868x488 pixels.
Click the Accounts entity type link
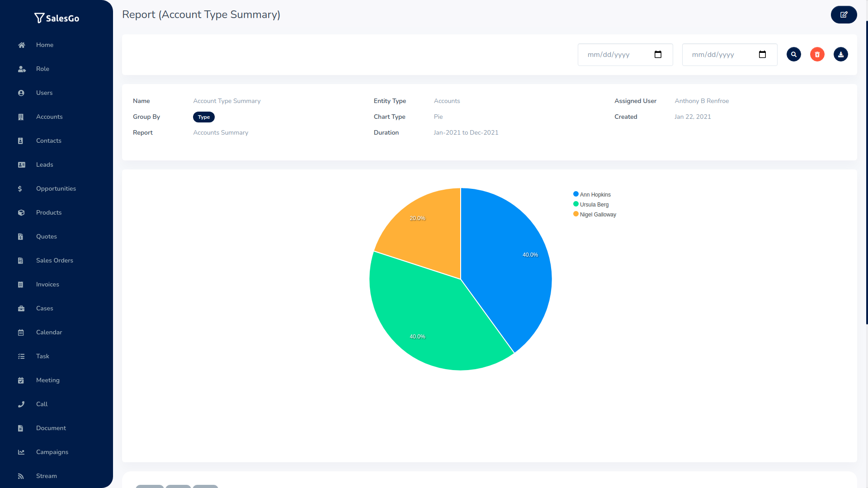pos(447,101)
